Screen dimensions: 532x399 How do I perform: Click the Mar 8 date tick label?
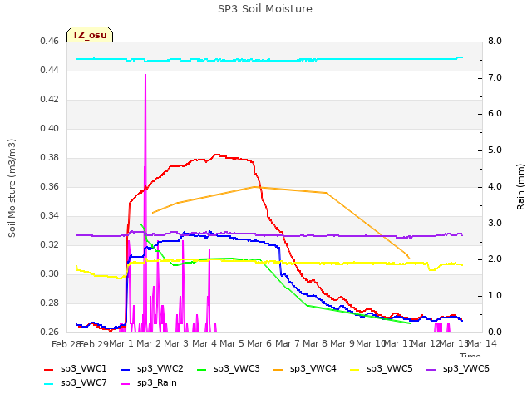pos(315,343)
